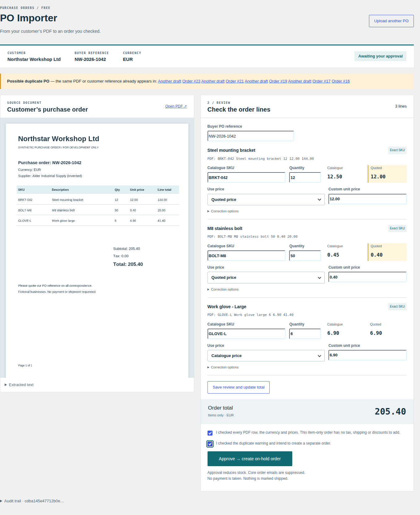Open Order #23 duplicate link
This screenshot has width=420, height=515.
point(191,81)
